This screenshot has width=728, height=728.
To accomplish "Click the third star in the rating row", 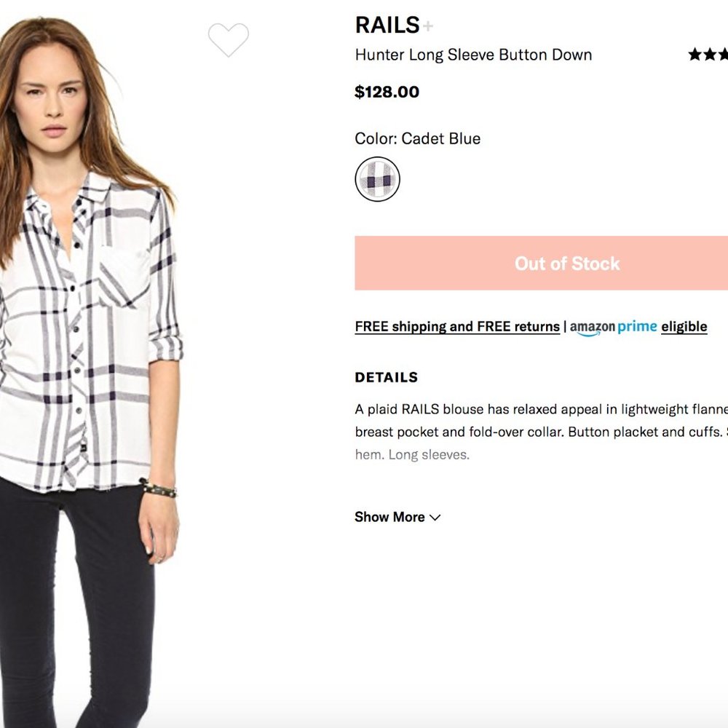I will pyautogui.click(x=724, y=53).
